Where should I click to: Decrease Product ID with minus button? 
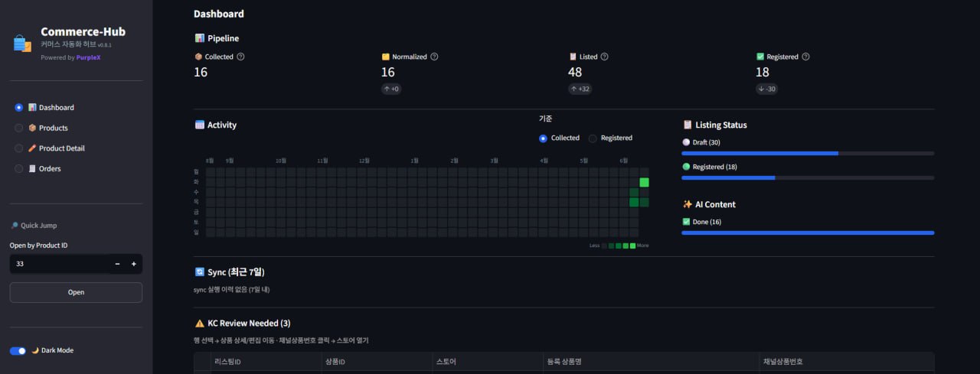click(x=117, y=264)
